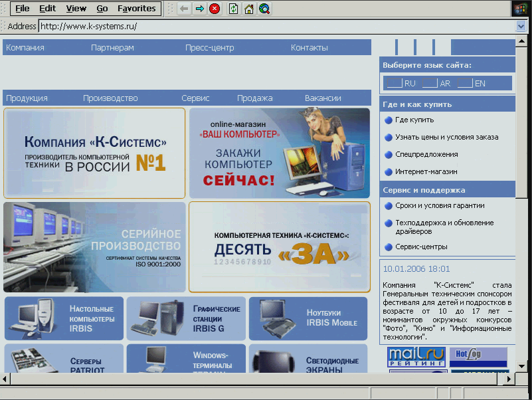Click the Выберите язык сайта heading
The image size is (532, 400).
coord(427,65)
